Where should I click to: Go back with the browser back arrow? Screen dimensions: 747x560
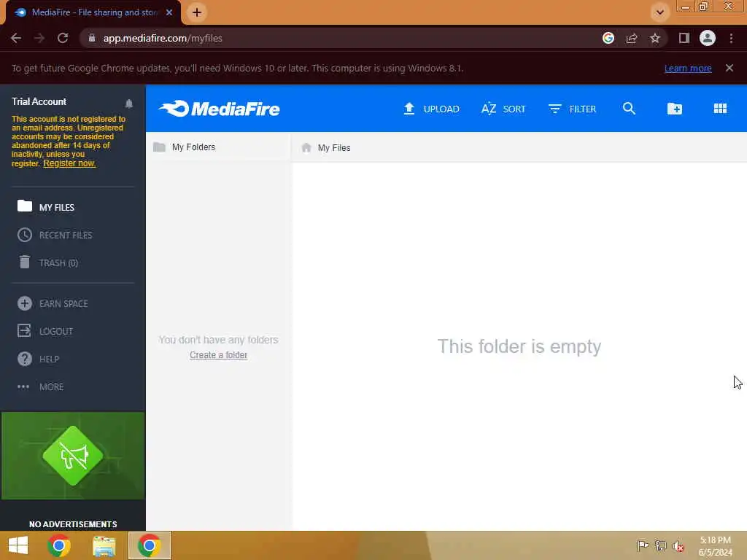coord(16,38)
